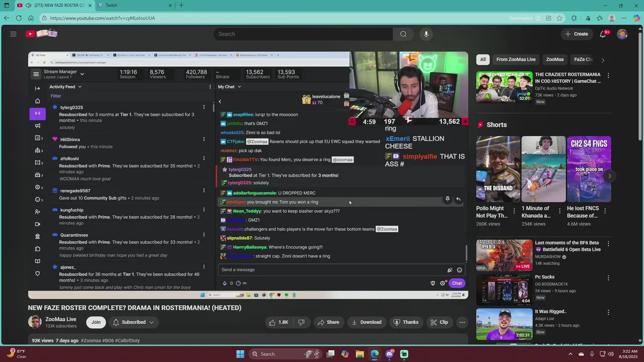Open Edge favorites list
Image resolution: width=644 pixels, height=362 pixels.
point(600,18)
